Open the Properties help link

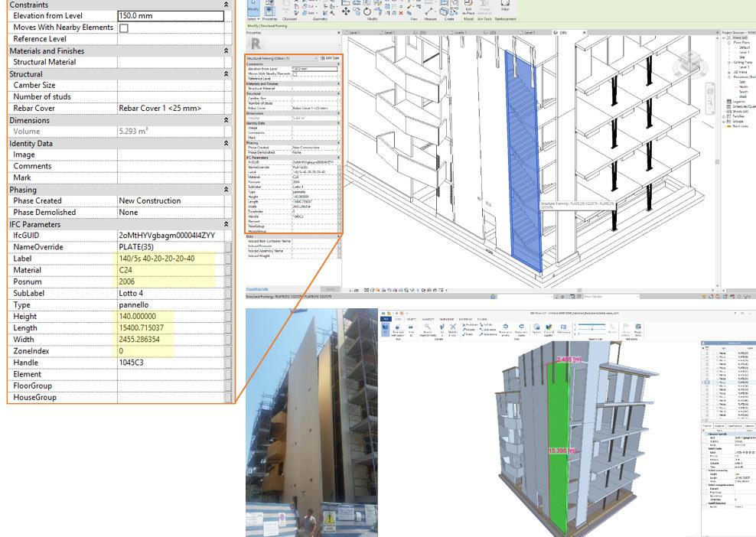(257, 289)
